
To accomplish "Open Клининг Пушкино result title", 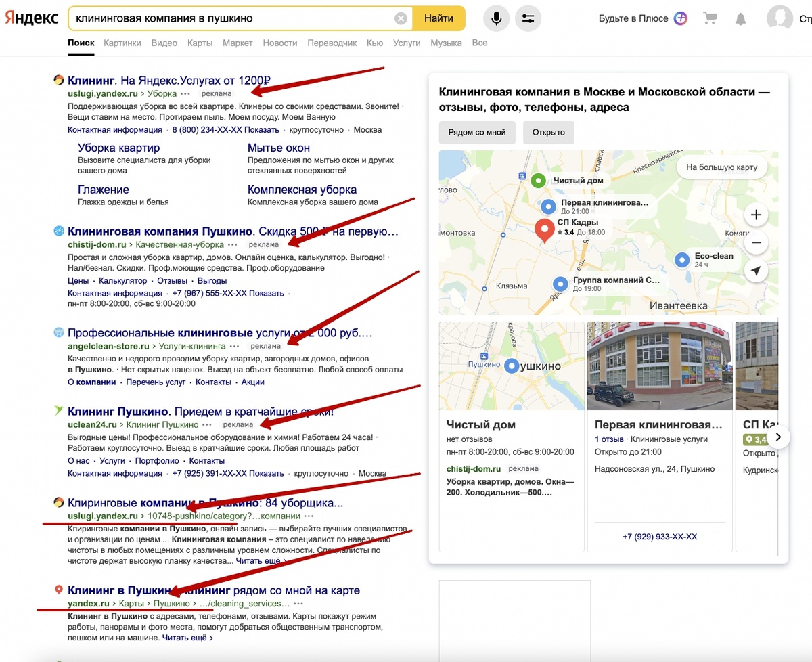I will pyautogui.click(x=201, y=411).
